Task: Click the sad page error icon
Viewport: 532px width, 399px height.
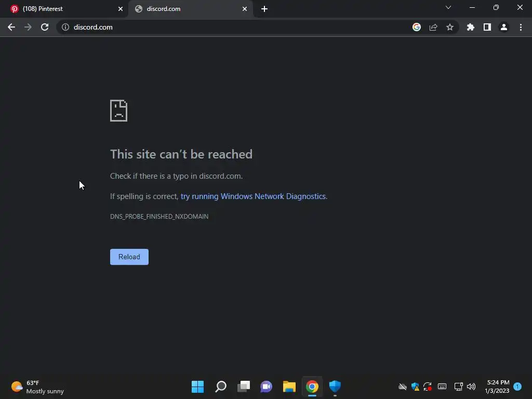Action: (119, 111)
